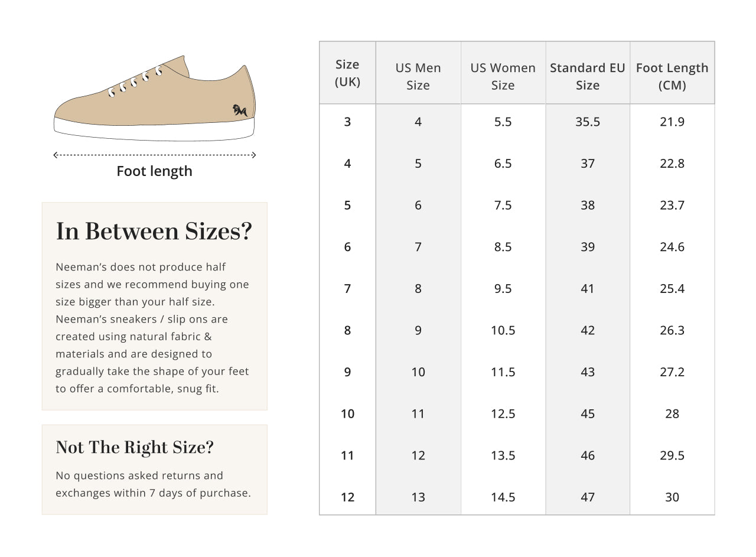756x557 pixels.
Task: Pick the 14.5 US Women size cell
Action: (503, 497)
